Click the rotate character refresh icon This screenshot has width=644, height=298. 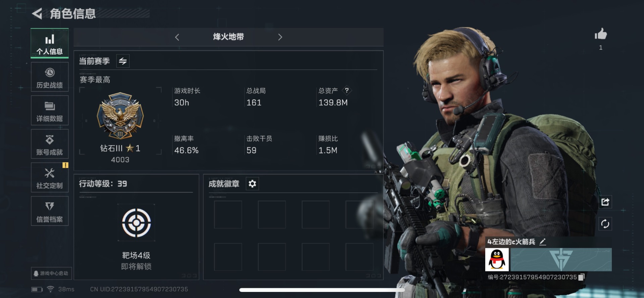[x=605, y=224]
